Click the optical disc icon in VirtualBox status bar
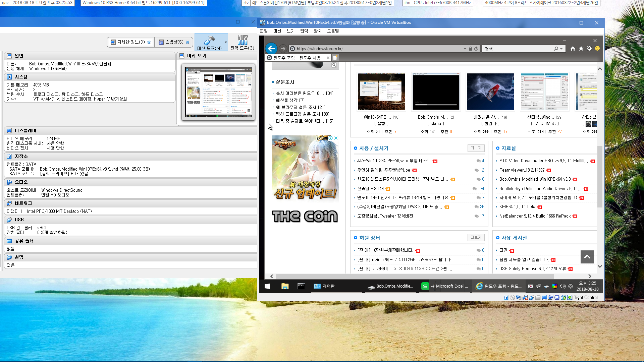The height and width of the screenshot is (362, 644). click(x=512, y=297)
